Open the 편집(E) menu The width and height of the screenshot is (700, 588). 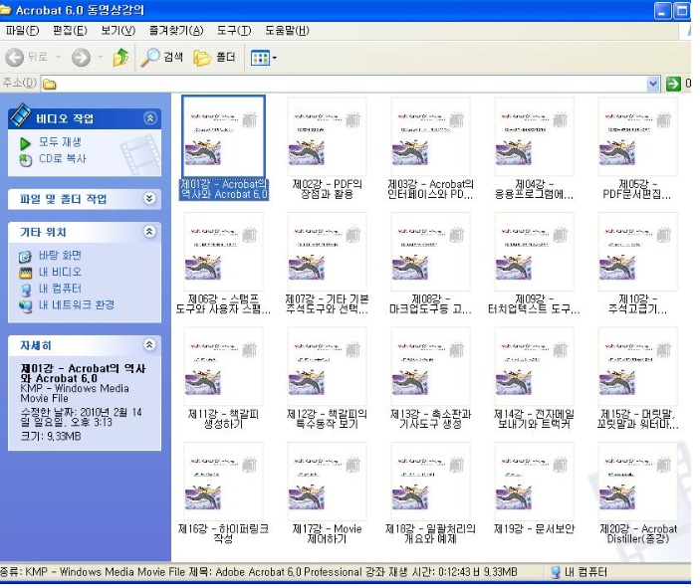click(x=70, y=30)
